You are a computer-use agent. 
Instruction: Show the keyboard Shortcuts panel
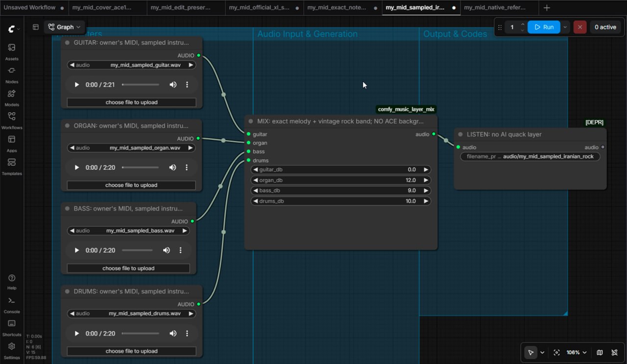tap(12, 328)
